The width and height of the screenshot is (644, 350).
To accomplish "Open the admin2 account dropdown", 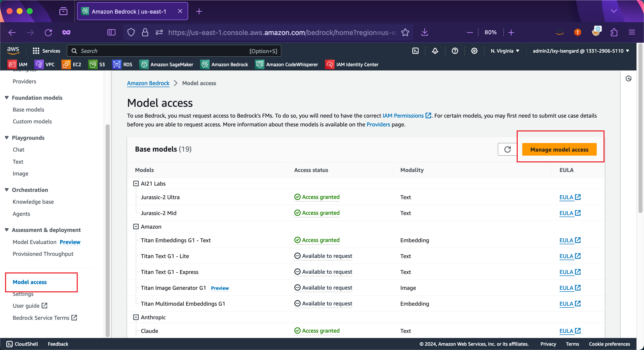I will (581, 51).
